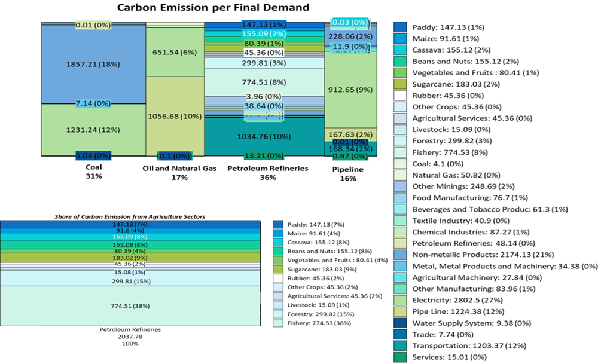Viewport: 601px width, 364px height.
Task: Click the 774.51 (38%) agriculture chart segment
Action: click(130, 306)
